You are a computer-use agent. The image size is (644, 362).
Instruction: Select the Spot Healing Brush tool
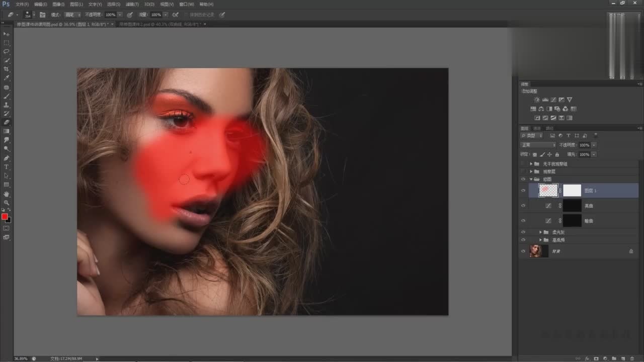click(x=7, y=87)
